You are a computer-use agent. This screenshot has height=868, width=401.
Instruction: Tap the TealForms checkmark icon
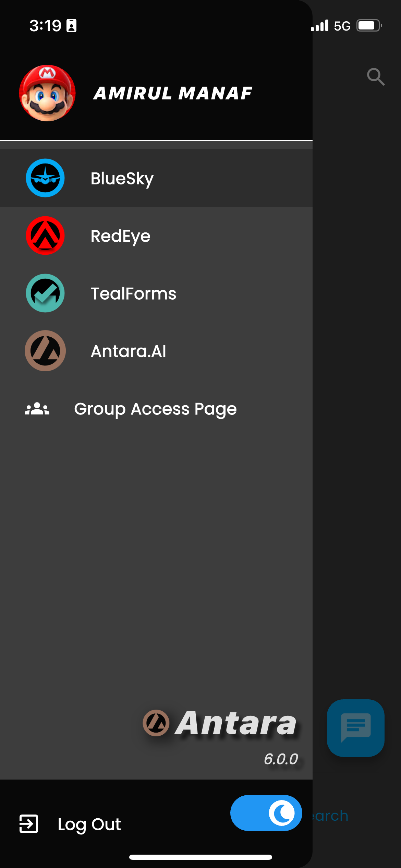point(45,293)
